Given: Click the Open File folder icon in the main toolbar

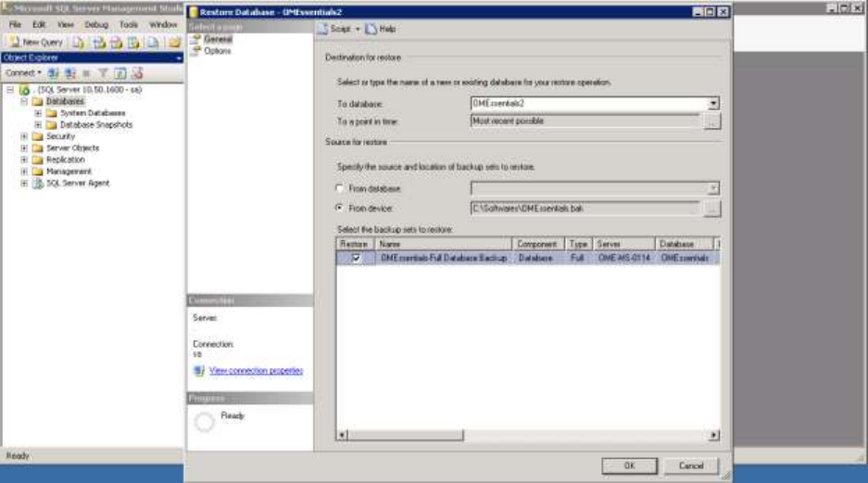Looking at the screenshot, I should (x=174, y=42).
